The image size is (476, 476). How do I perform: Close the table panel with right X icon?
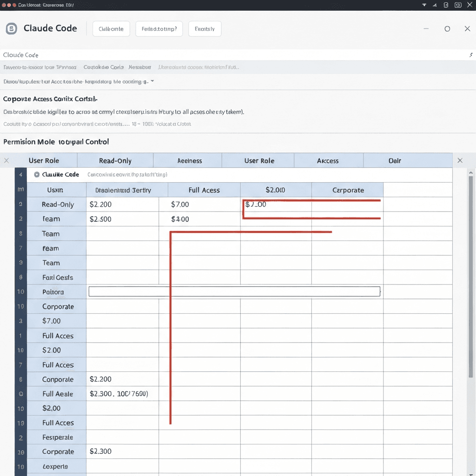pyautogui.click(x=460, y=160)
